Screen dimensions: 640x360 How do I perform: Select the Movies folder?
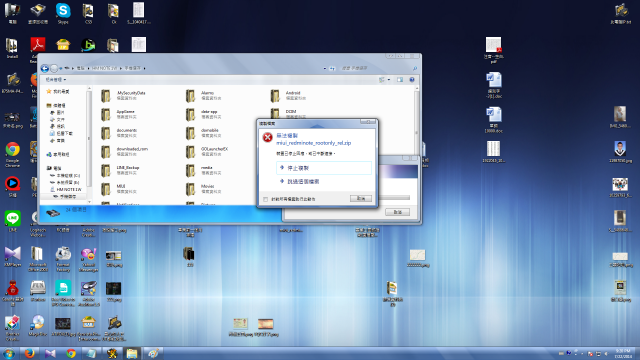(x=203, y=189)
